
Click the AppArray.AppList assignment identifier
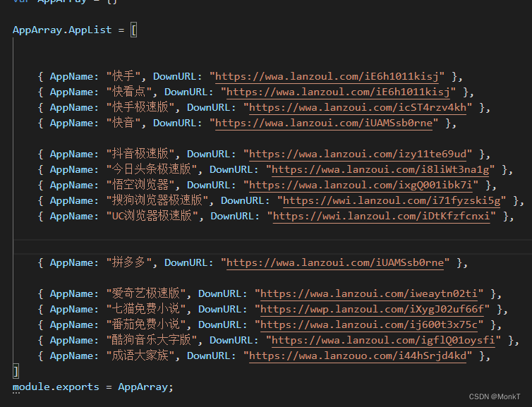(x=62, y=30)
